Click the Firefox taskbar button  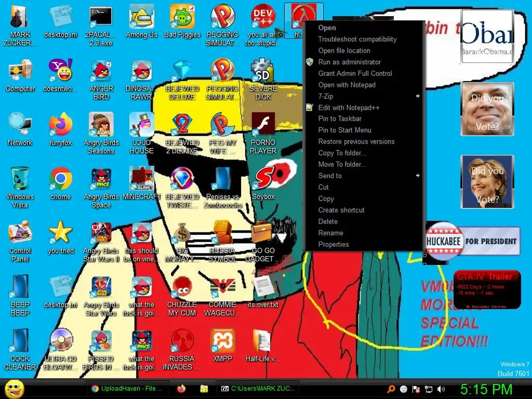[181, 389]
